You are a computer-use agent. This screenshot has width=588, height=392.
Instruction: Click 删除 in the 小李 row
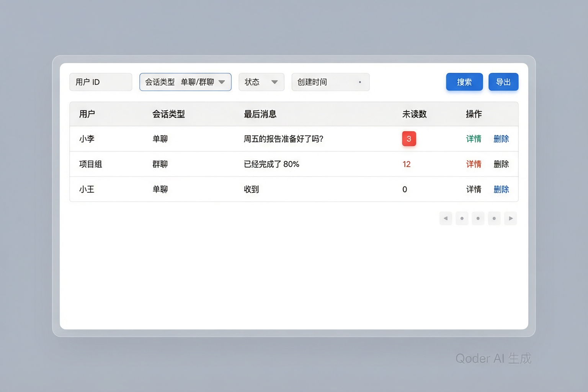coord(501,139)
